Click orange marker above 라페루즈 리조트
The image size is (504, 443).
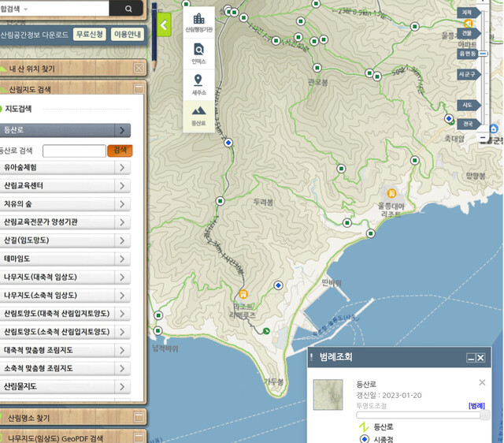(243, 294)
